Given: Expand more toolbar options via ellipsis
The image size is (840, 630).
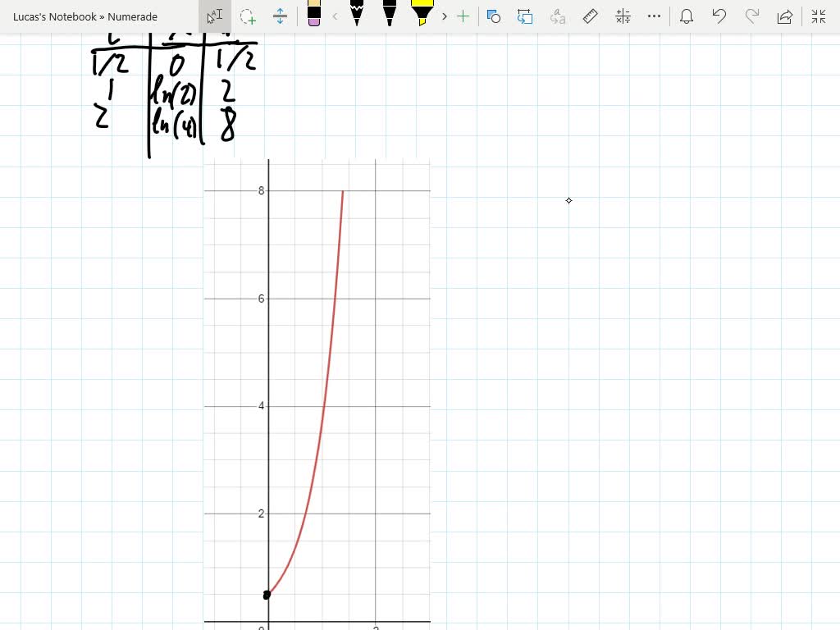Looking at the screenshot, I should (x=654, y=16).
